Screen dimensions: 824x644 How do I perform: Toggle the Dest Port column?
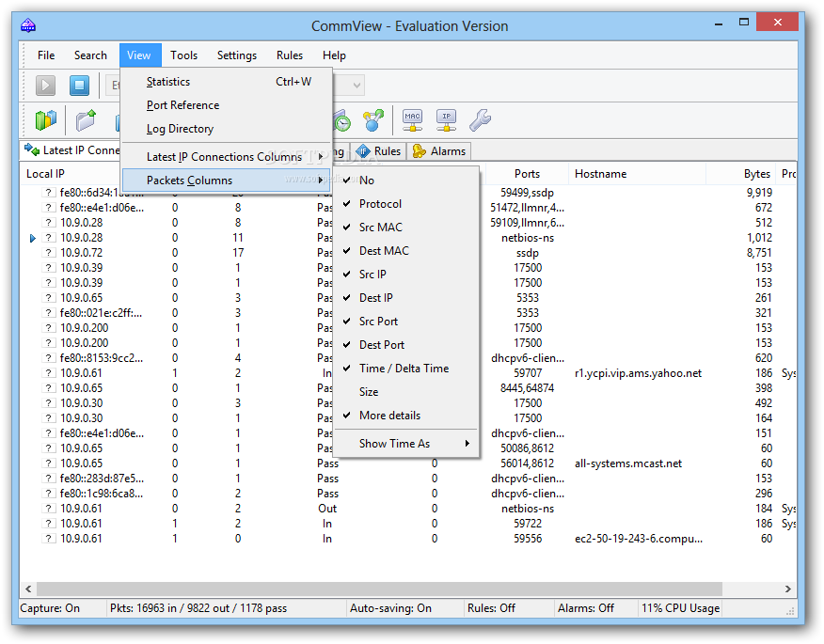406,345
